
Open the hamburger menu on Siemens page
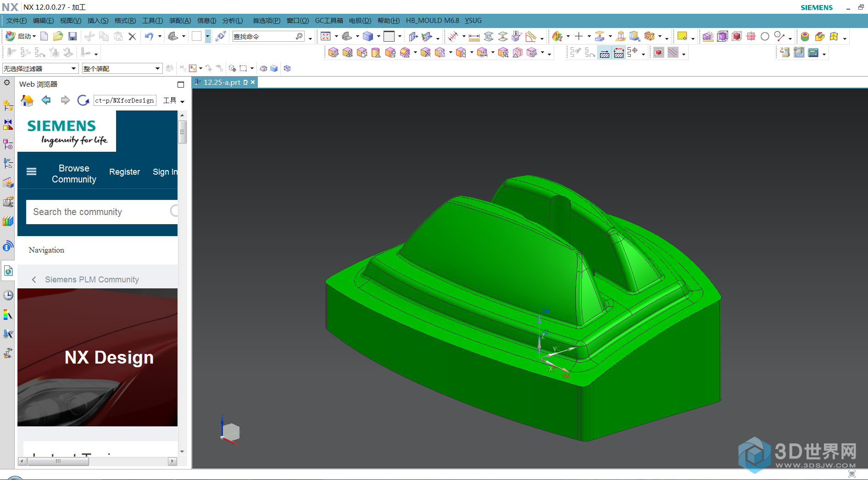32,171
